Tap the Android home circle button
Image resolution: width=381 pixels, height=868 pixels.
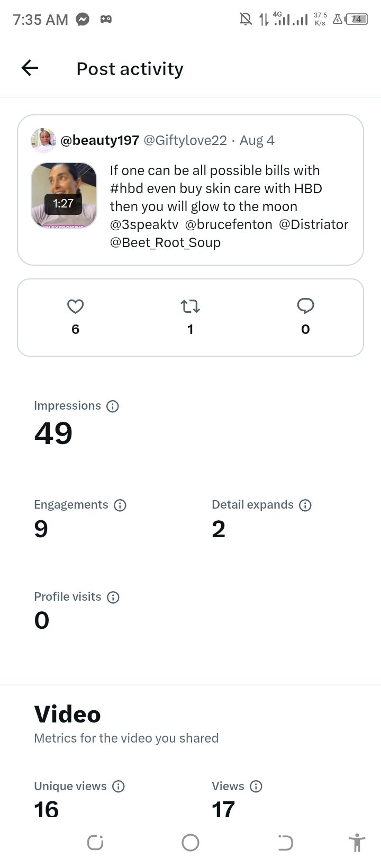[x=190, y=843]
